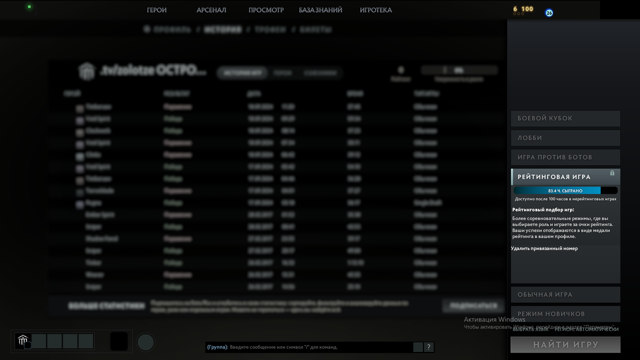640x360 pixels.
Task: Click your avatar in the party bar
Action: click(x=23, y=340)
